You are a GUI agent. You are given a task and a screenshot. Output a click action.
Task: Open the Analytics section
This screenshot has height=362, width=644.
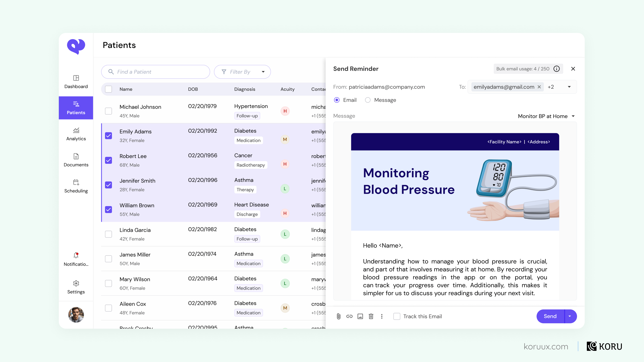[76, 134]
